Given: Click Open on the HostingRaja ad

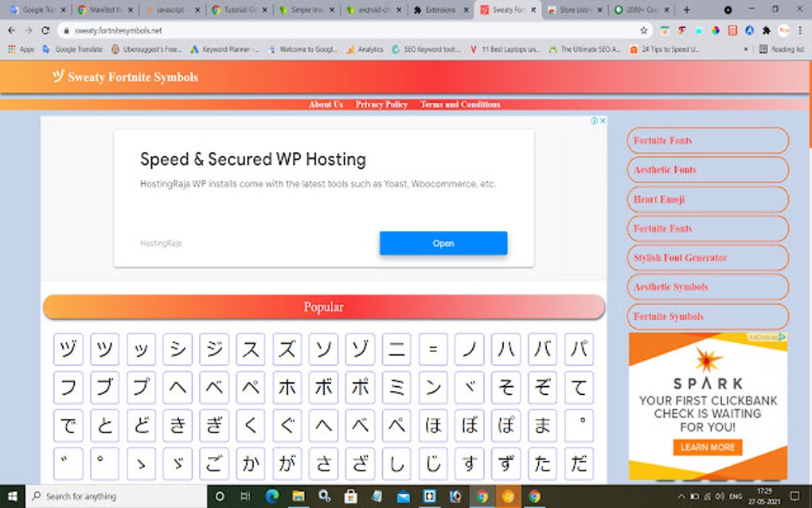Looking at the screenshot, I should click(x=443, y=243).
